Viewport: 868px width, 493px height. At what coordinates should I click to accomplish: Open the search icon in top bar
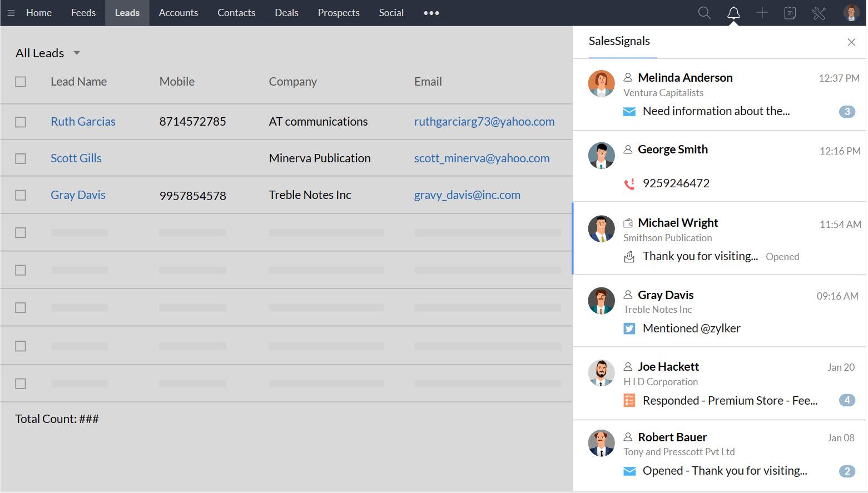pos(704,13)
